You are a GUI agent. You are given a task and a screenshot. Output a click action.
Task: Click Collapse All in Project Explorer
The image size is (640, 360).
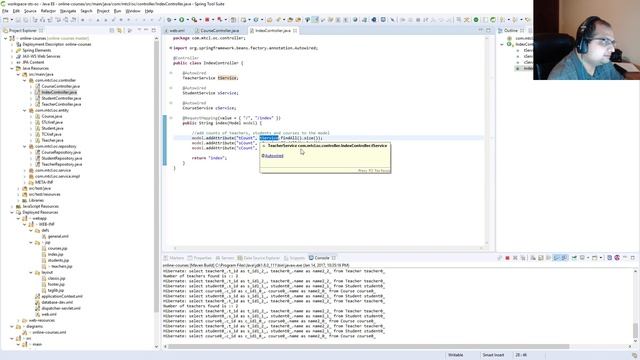(x=111, y=31)
